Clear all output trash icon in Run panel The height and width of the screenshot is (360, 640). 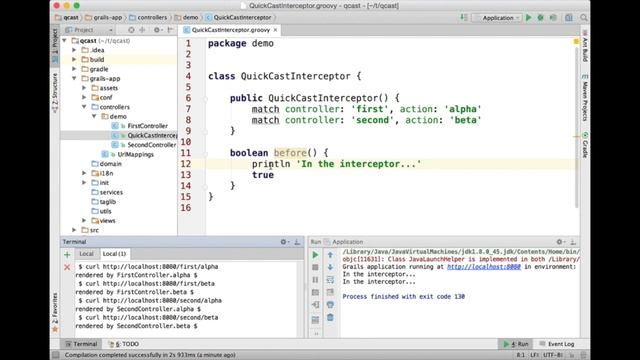(x=330, y=318)
